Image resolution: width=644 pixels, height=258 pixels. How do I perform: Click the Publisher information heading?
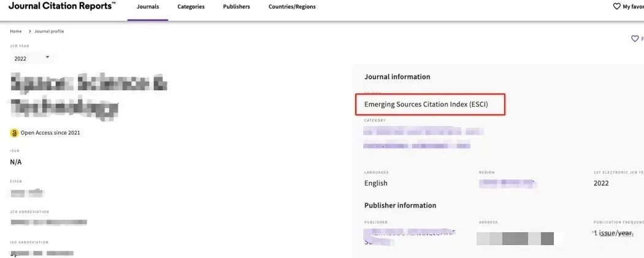point(401,205)
